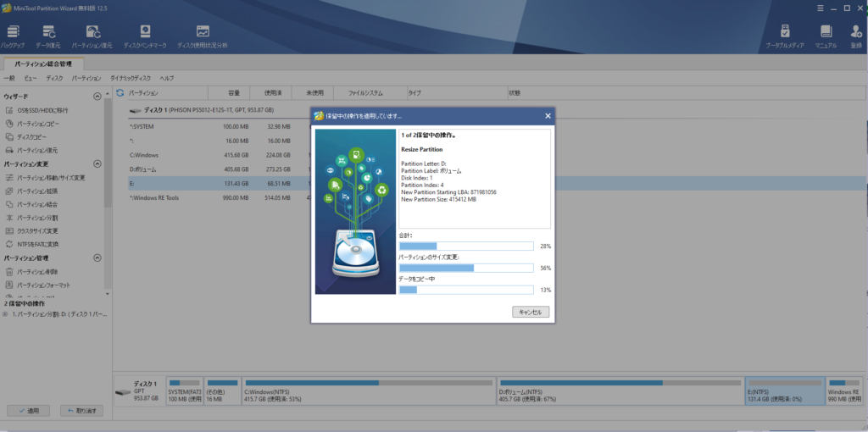Select the E: partition row
This screenshot has width=868, height=432.
click(218, 183)
